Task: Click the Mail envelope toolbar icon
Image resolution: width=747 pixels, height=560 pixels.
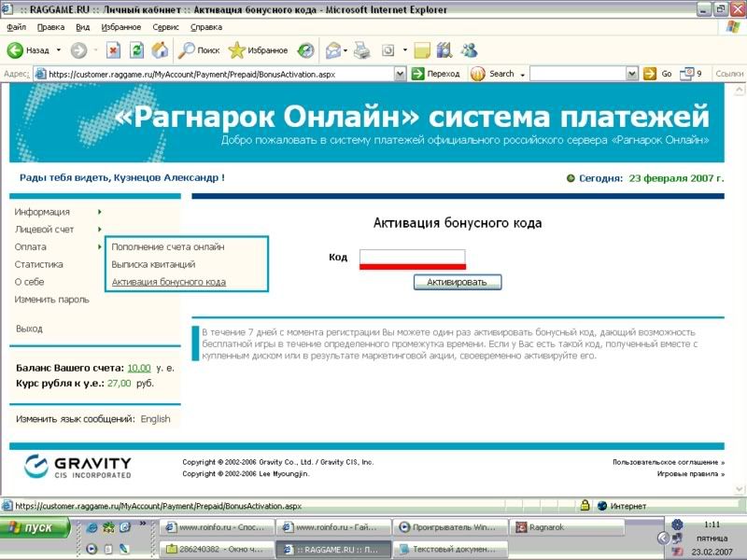Action: (333, 50)
